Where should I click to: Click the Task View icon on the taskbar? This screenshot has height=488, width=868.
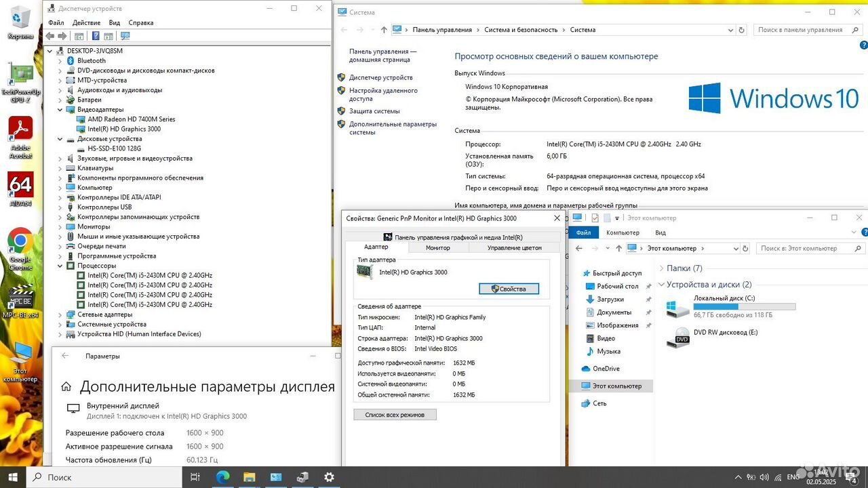(x=195, y=477)
